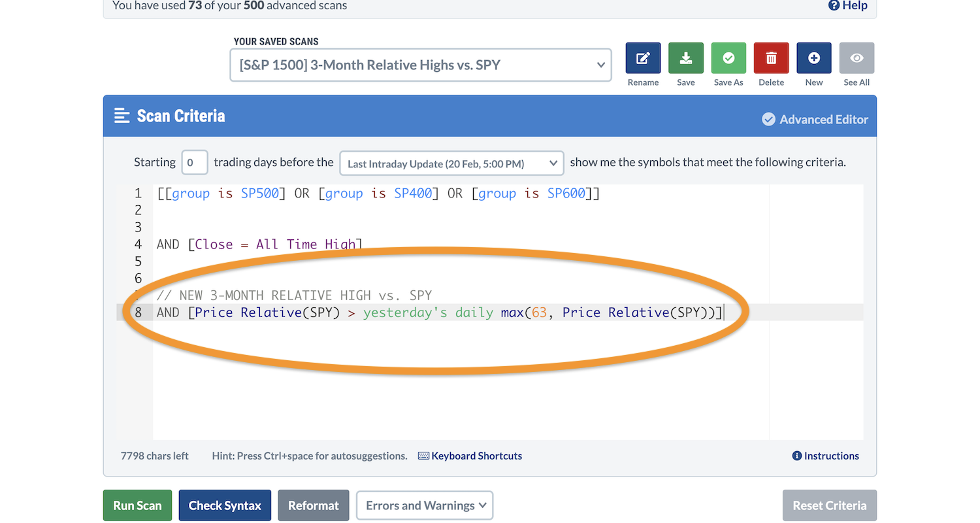Click the Save scan download icon

[685, 58]
